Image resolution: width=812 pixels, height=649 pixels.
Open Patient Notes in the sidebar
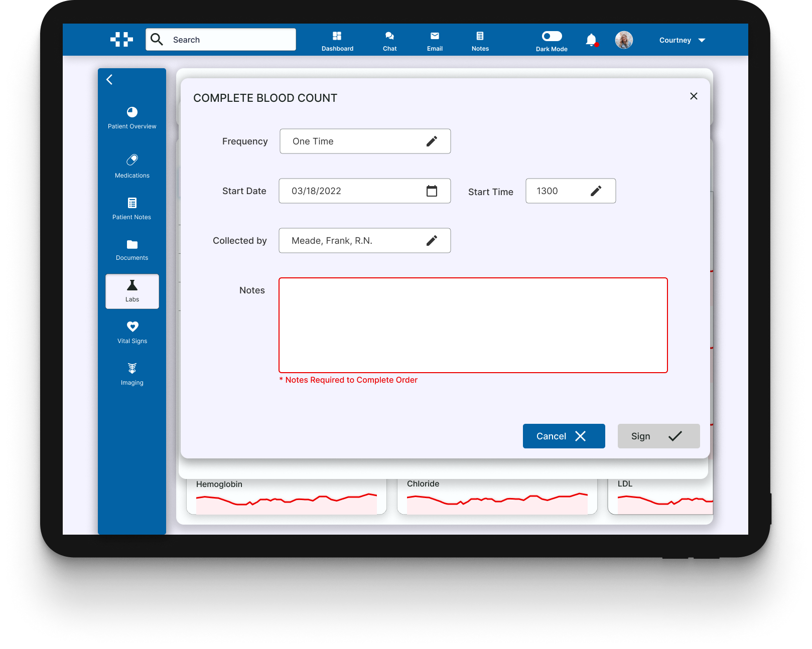pyautogui.click(x=132, y=209)
